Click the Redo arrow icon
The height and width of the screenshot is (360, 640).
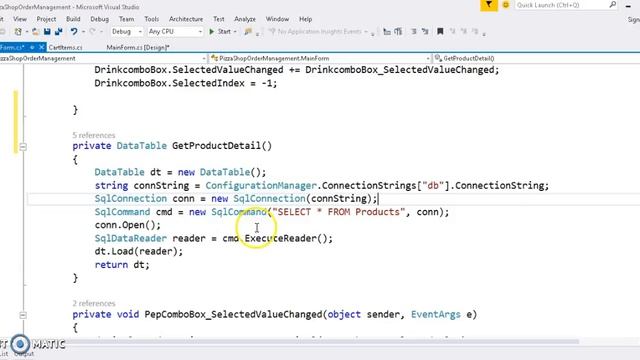coord(93,31)
